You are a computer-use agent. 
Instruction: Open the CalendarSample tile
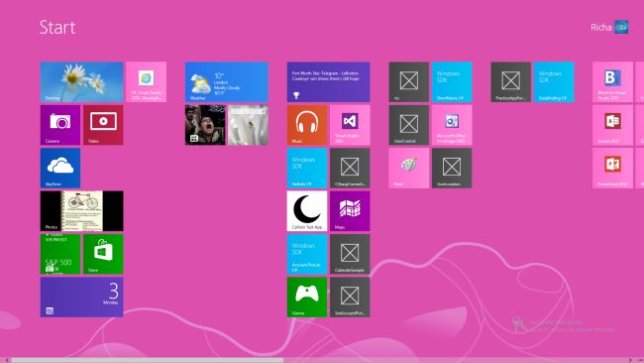350,254
